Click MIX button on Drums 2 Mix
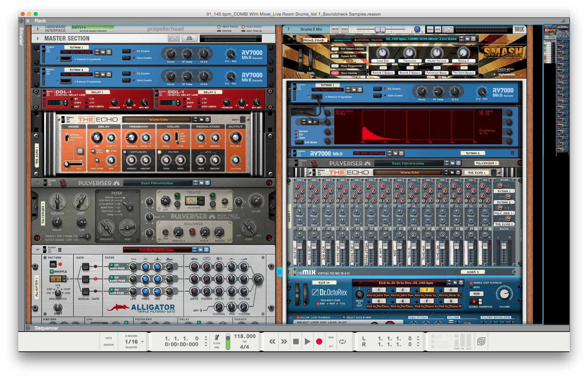Viewport: 588px width, 378px height. [438, 29]
